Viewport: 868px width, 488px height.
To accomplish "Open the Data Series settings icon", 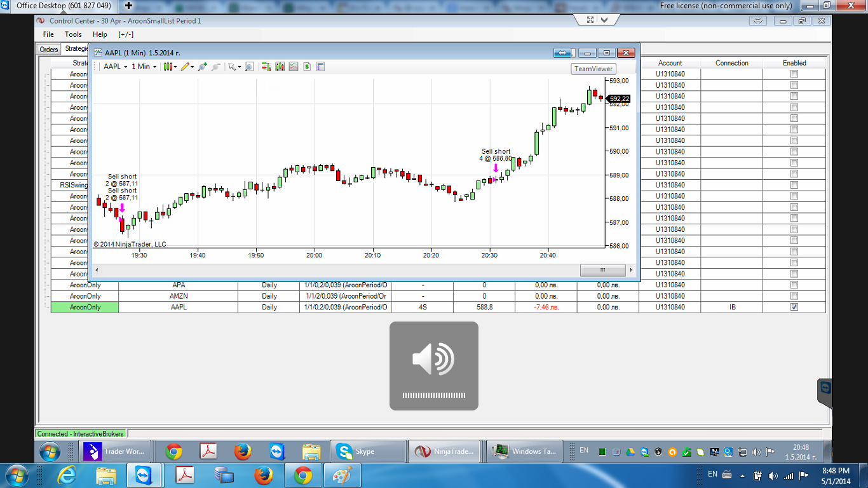I will tap(280, 66).
